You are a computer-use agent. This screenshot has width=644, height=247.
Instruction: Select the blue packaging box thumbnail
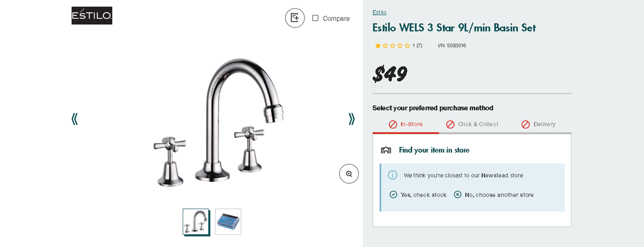click(x=228, y=222)
